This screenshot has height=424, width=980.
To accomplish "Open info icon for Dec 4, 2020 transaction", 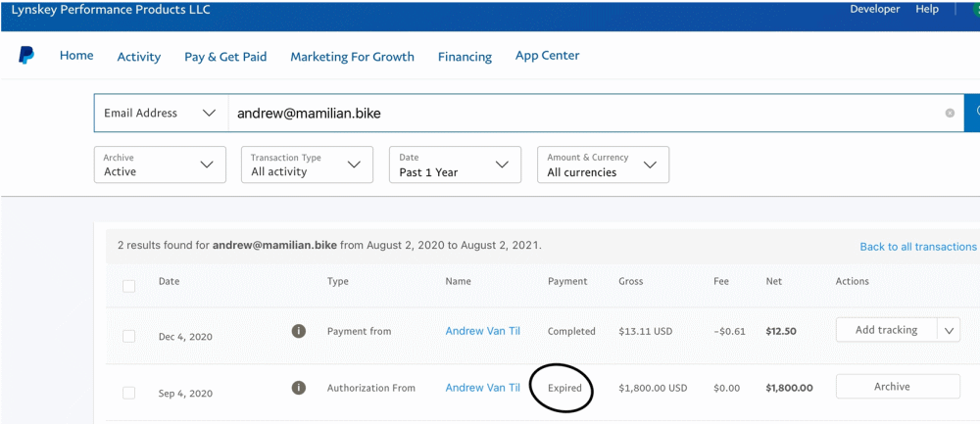I will (299, 331).
